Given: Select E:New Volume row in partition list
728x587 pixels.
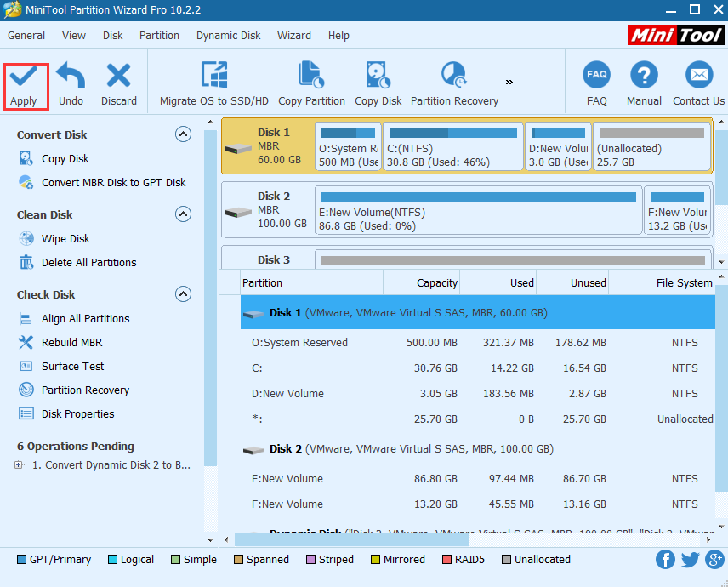Looking at the screenshot, I should click(478, 478).
